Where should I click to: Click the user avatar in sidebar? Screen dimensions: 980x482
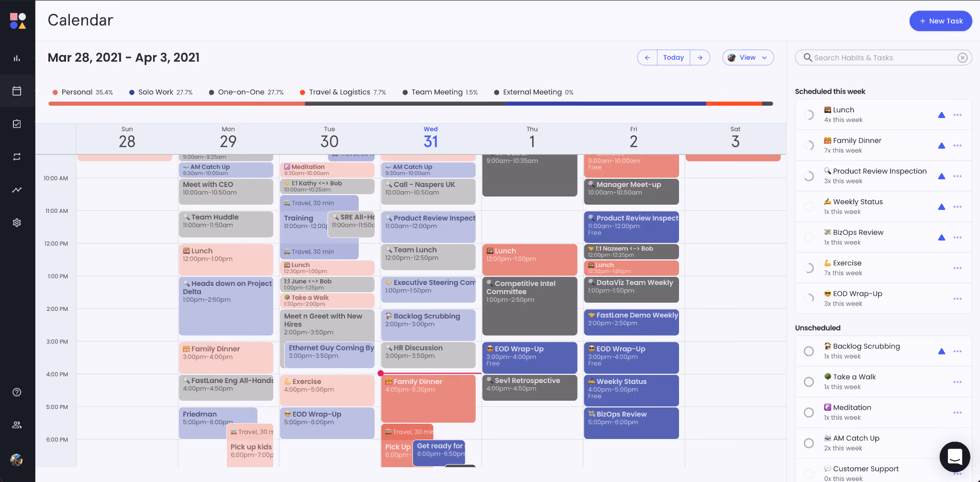click(17, 460)
